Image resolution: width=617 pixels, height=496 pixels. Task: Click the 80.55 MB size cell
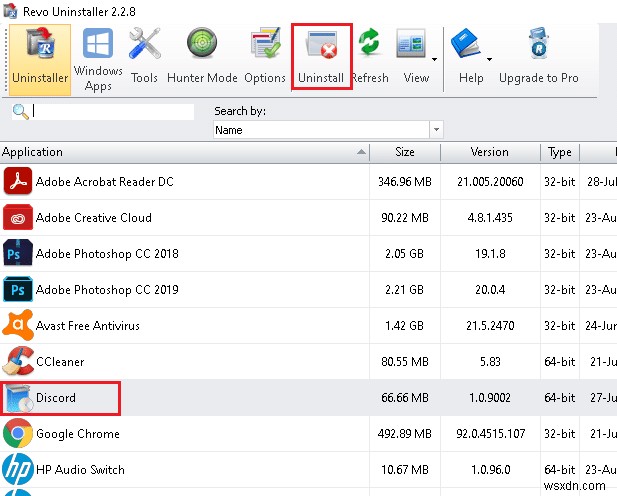click(405, 362)
